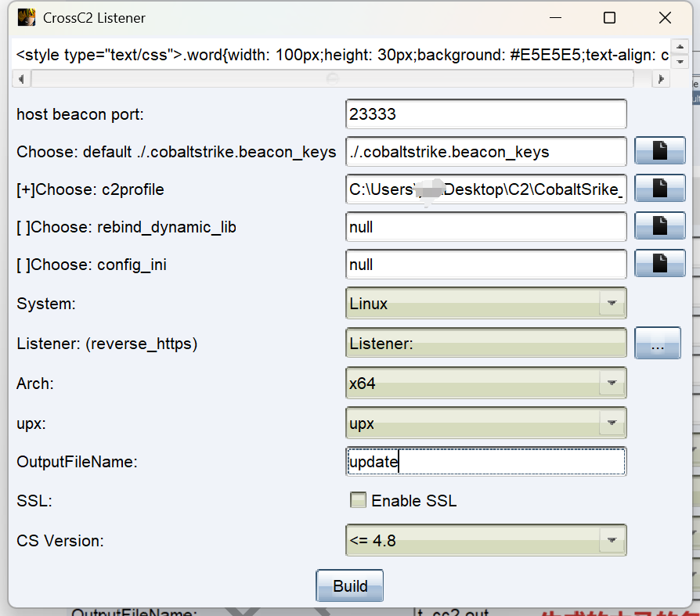Click the rebind_dynamic_lib input field

click(x=486, y=226)
